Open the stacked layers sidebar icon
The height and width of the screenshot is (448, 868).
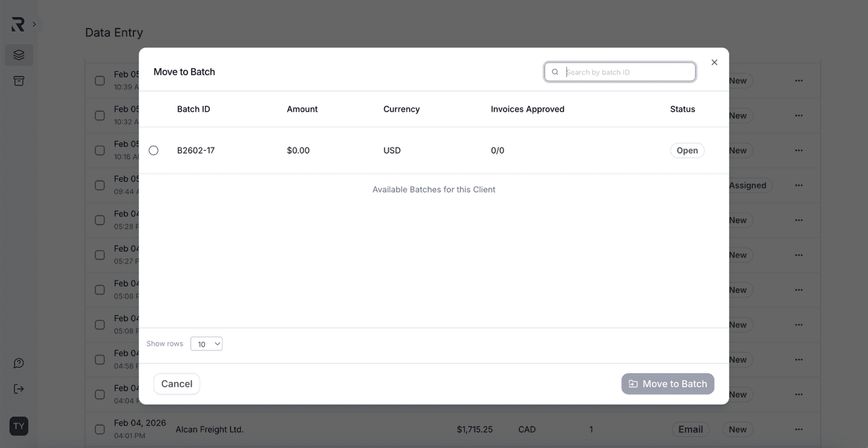[19, 55]
